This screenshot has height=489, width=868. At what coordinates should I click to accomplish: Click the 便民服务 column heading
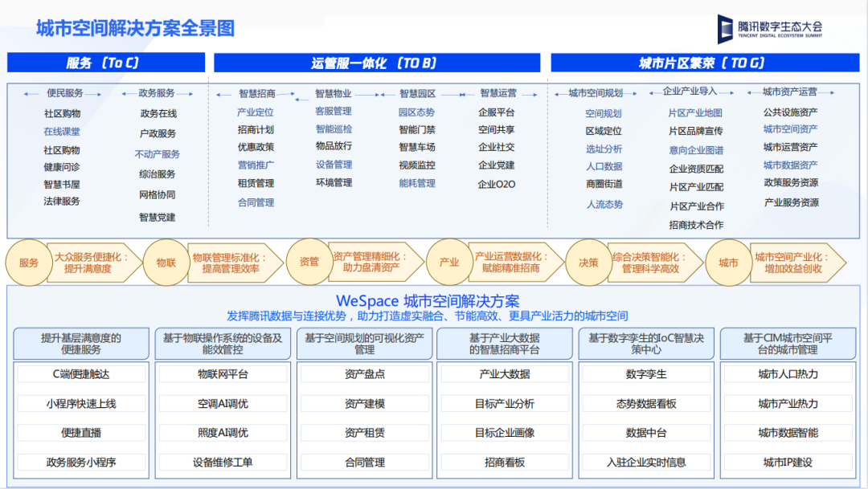point(65,93)
